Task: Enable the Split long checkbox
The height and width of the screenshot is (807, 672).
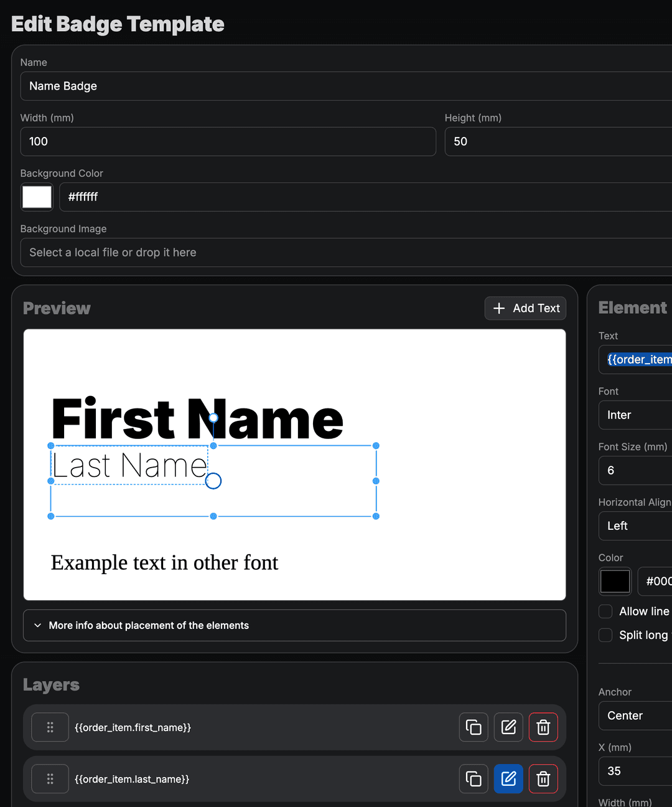Action: click(605, 635)
